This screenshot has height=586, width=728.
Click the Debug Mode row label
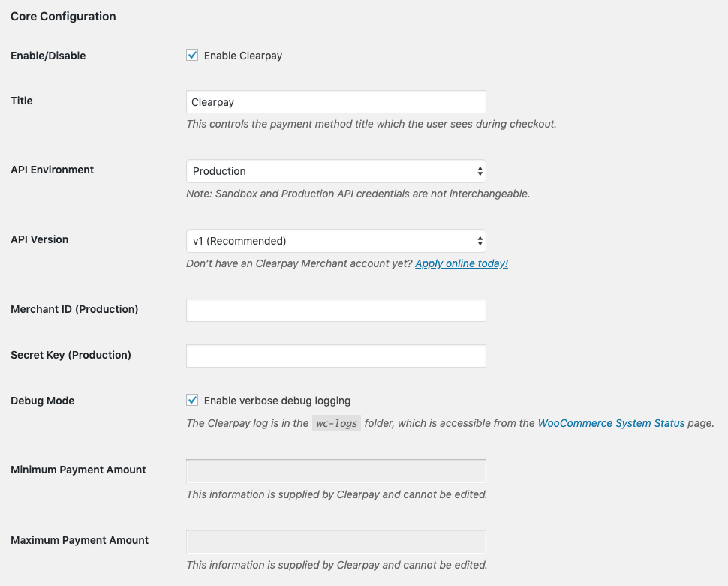click(x=43, y=401)
